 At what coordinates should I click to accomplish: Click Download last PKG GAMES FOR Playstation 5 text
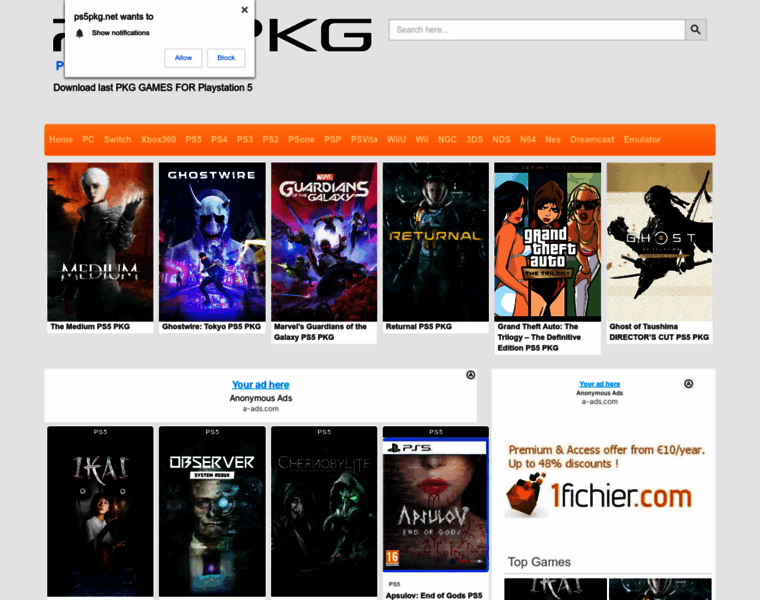[153, 88]
